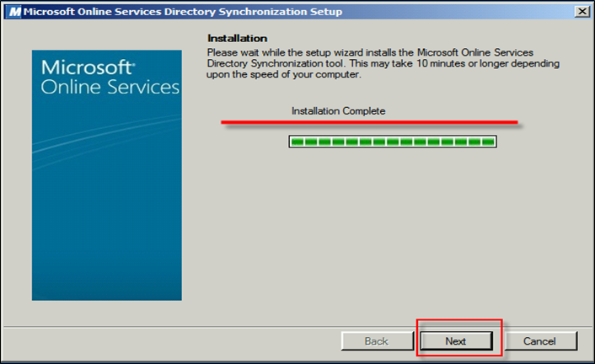The width and height of the screenshot is (595, 364).
Task: Click the Microsoft Online Services banner image
Action: 107,175
